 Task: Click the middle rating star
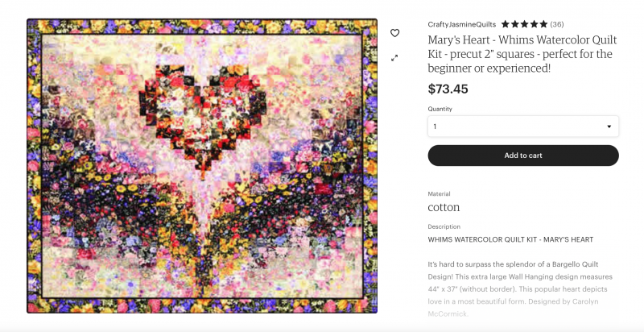pyautogui.click(x=525, y=24)
